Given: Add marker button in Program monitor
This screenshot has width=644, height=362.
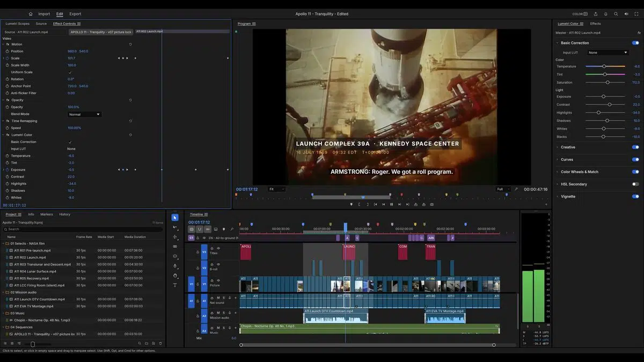Looking at the screenshot, I should [352, 204].
